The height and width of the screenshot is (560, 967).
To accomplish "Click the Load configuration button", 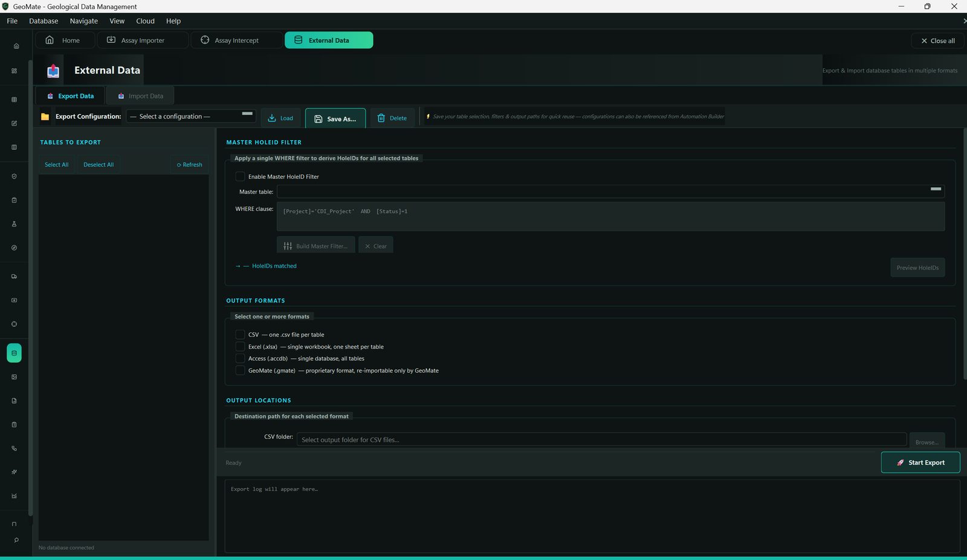I will [280, 118].
